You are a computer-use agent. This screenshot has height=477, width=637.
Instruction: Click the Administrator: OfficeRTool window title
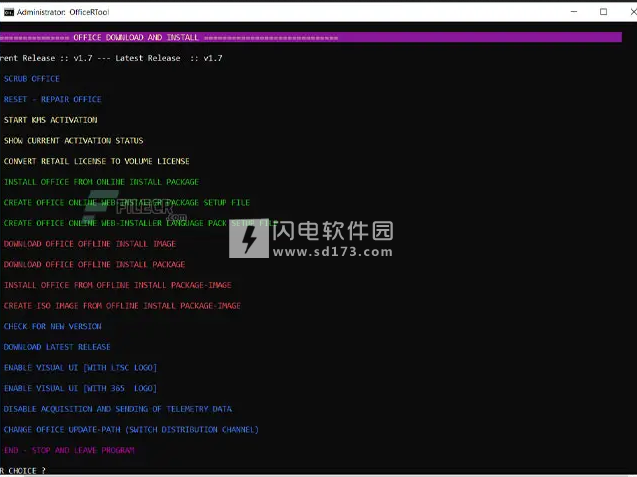point(63,12)
